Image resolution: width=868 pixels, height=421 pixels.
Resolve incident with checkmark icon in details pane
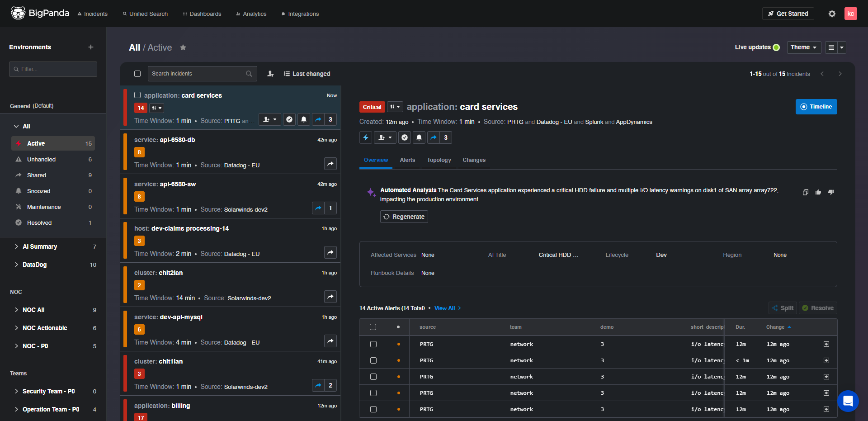405,137
